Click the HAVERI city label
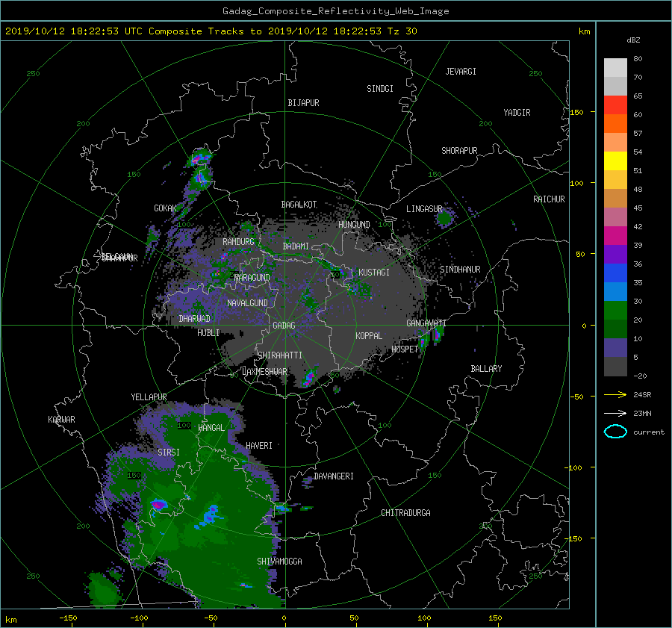The width and height of the screenshot is (672, 628). [x=259, y=446]
